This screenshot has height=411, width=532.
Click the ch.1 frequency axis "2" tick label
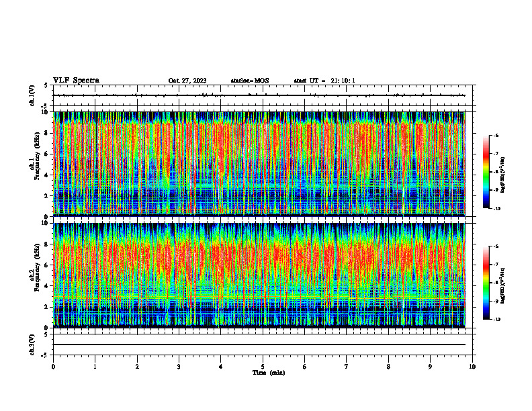46,196
